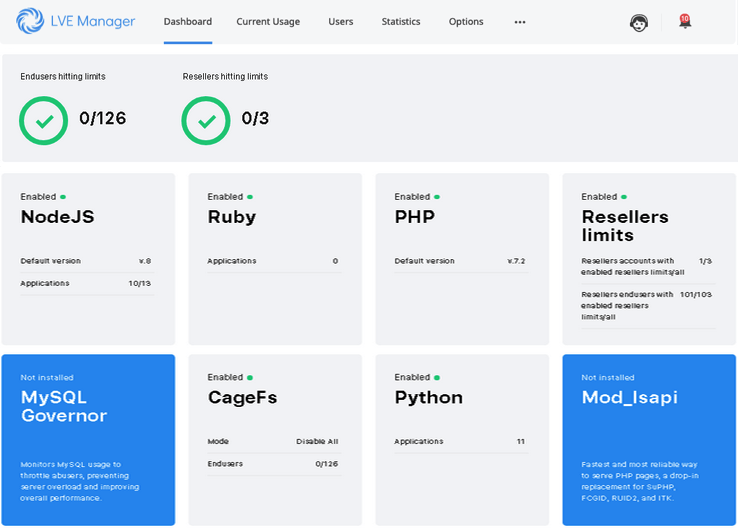Open the MySQL Governor not-installed card

click(x=88, y=440)
